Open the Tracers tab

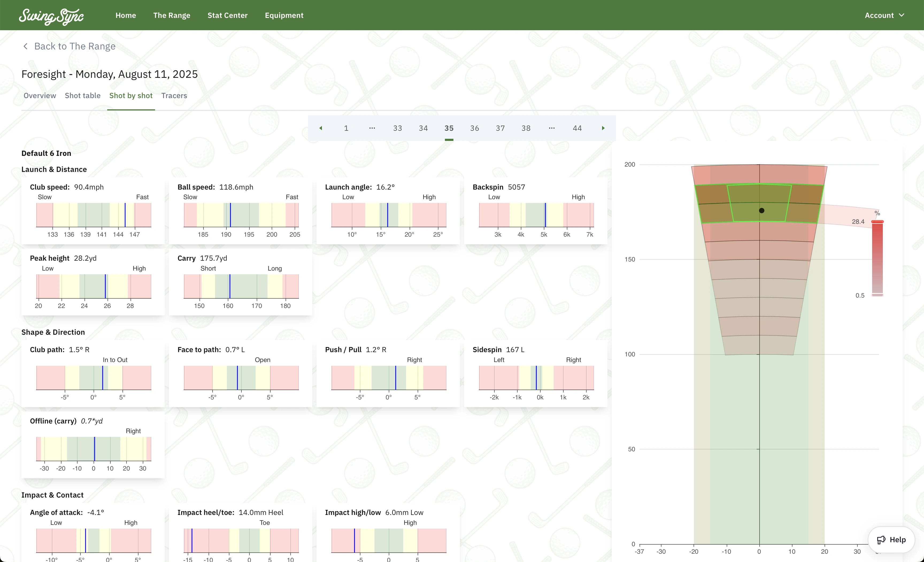tap(174, 96)
